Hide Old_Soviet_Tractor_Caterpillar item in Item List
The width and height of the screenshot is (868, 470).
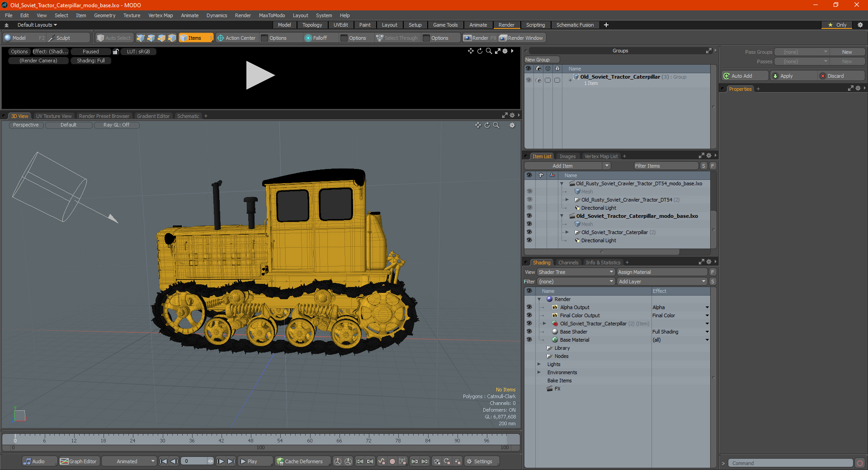click(529, 232)
